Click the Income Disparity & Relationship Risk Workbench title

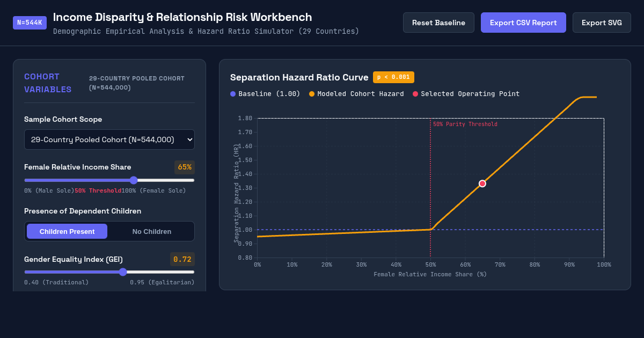(x=182, y=17)
